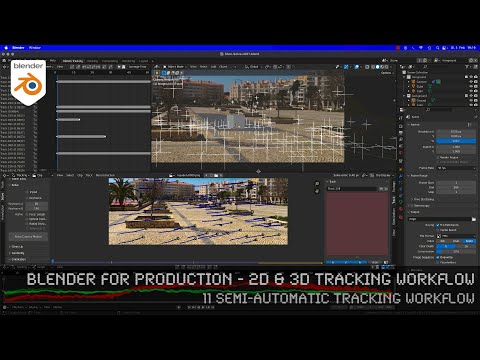Toggle the viewport overlays icon
The height and width of the screenshot is (360, 480).
pyautogui.click(x=357, y=67)
